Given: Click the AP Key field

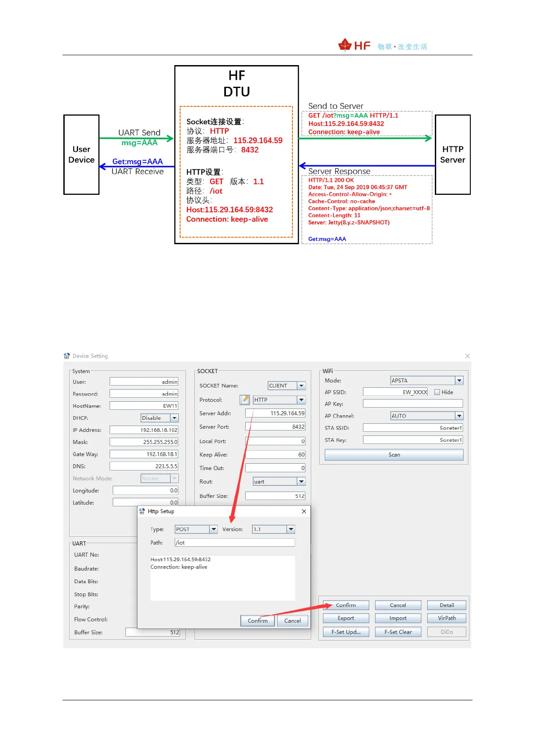Looking at the screenshot, I should click(x=413, y=404).
